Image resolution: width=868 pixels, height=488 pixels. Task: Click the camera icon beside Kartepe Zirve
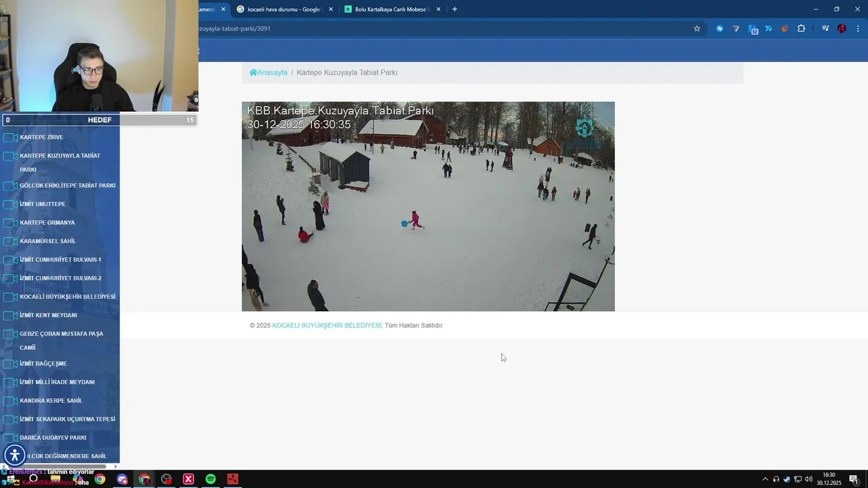[9, 138]
